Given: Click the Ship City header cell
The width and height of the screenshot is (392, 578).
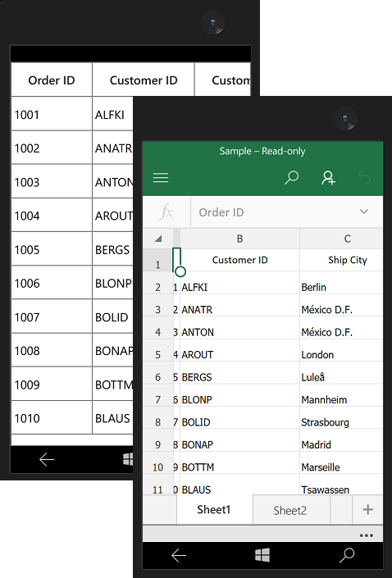Looking at the screenshot, I should [341, 260].
